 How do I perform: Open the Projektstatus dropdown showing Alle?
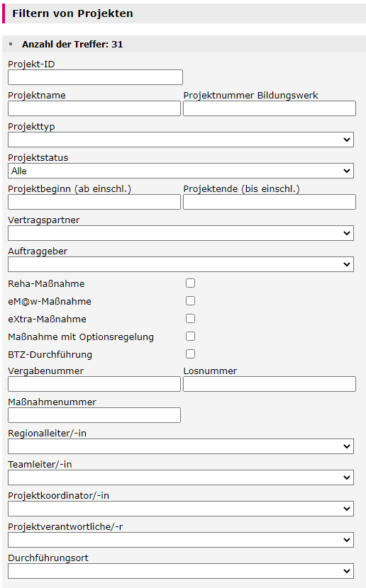[181, 171]
